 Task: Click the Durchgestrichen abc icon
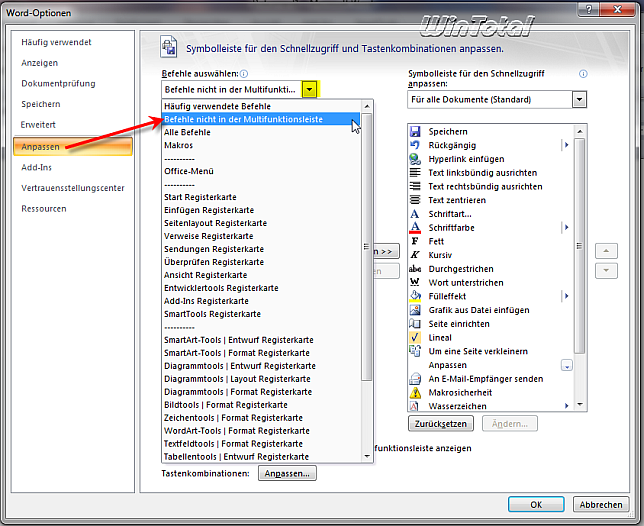(x=415, y=269)
